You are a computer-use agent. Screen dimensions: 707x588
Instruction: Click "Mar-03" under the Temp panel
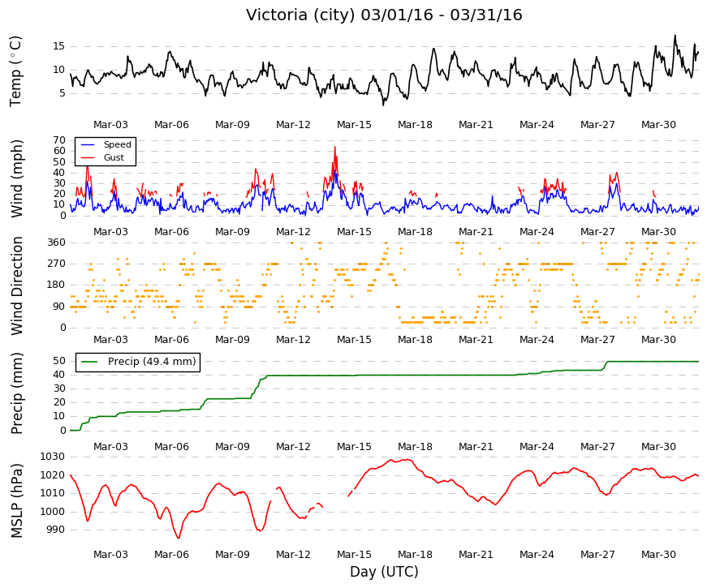tap(110, 125)
